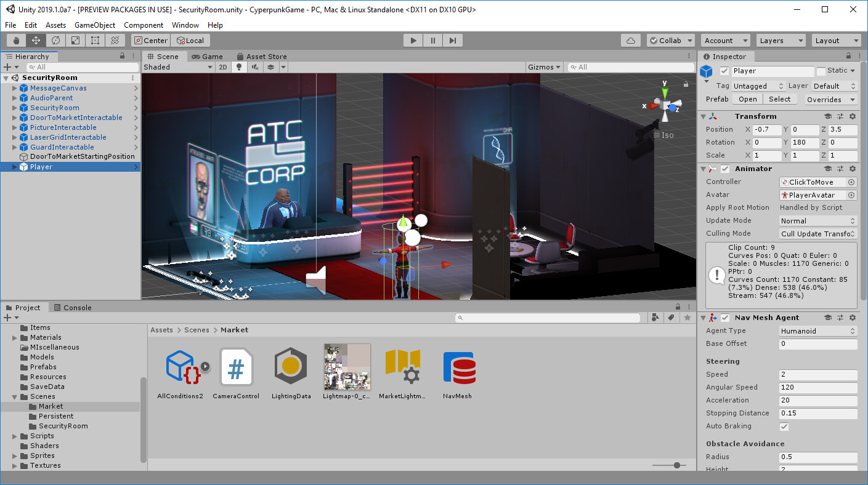Disable the Player active checkbox
Screen dimensions: 868x485
(x=723, y=71)
